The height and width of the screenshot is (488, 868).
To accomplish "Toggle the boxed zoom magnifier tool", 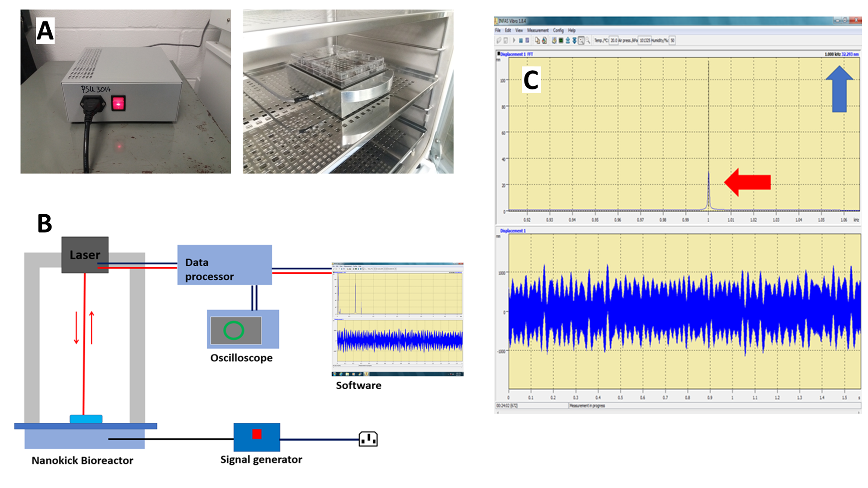I will [581, 40].
